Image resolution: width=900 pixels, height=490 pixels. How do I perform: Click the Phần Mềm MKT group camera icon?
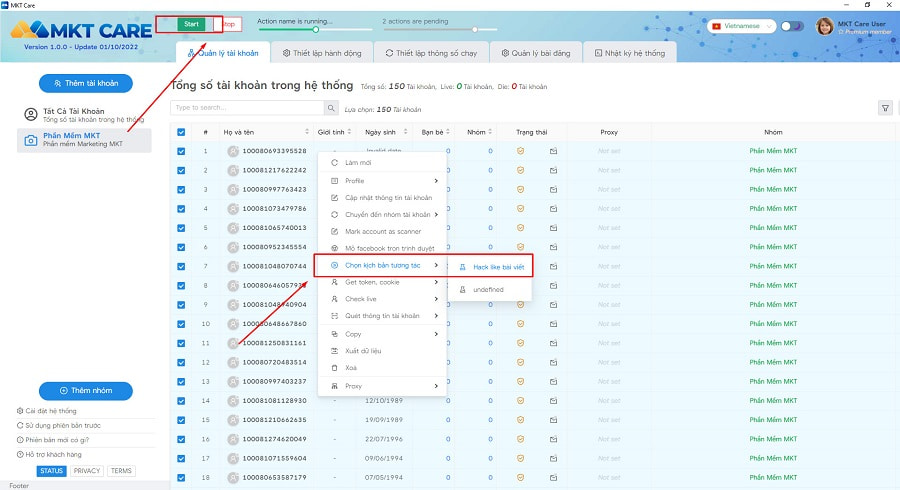pyautogui.click(x=30, y=140)
